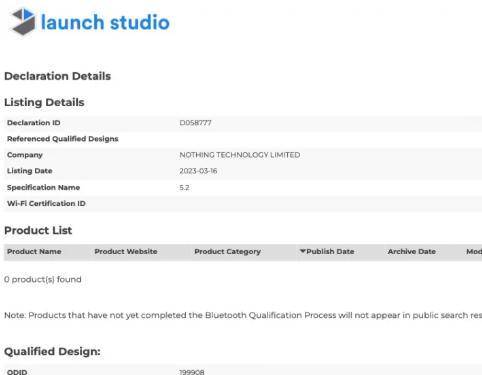The image size is (482, 375).
Task: Click the Company row label
Action: click(x=25, y=155)
